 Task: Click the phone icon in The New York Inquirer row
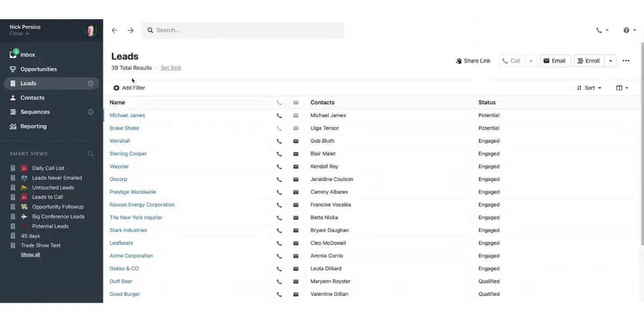[279, 218]
